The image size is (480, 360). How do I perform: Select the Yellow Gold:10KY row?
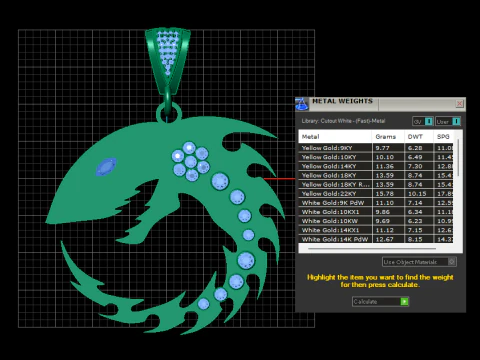tap(376, 157)
